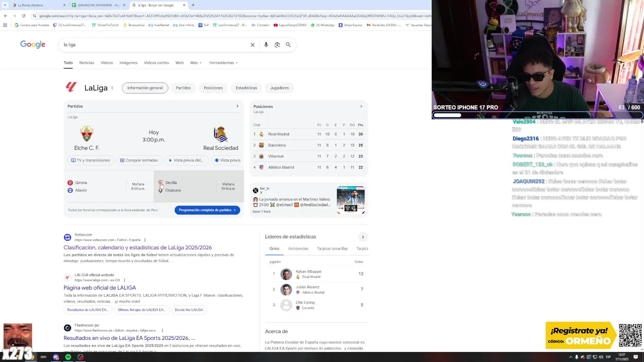Click Real Sociedad team crest
This screenshot has height=362, width=644.
click(x=220, y=134)
